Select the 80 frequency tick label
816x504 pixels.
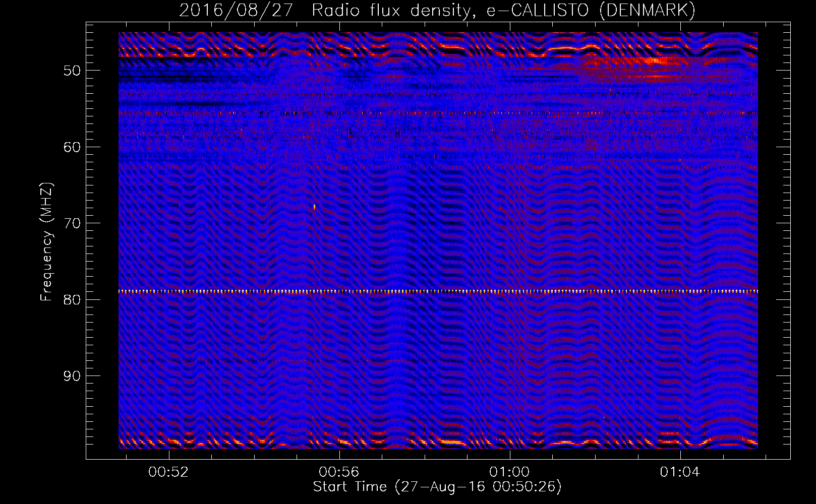click(72, 300)
